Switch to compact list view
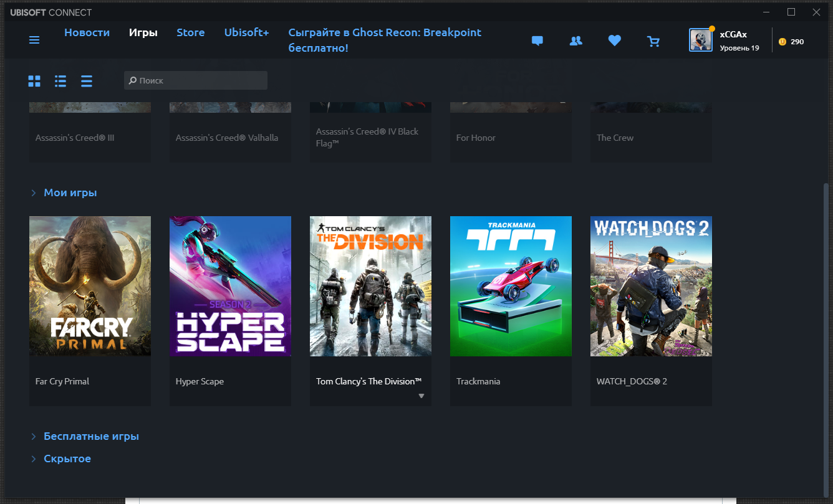Viewport: 833px width, 504px height. [x=87, y=81]
